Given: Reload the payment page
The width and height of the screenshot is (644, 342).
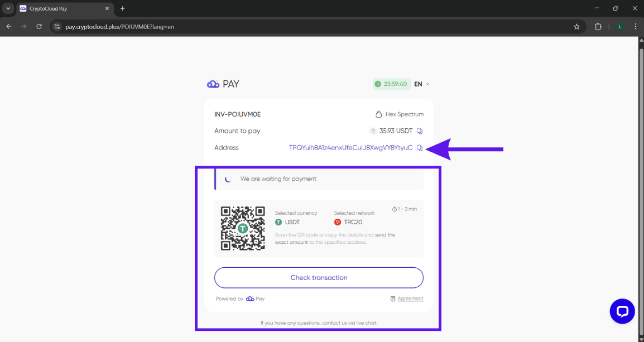Looking at the screenshot, I should [x=39, y=26].
